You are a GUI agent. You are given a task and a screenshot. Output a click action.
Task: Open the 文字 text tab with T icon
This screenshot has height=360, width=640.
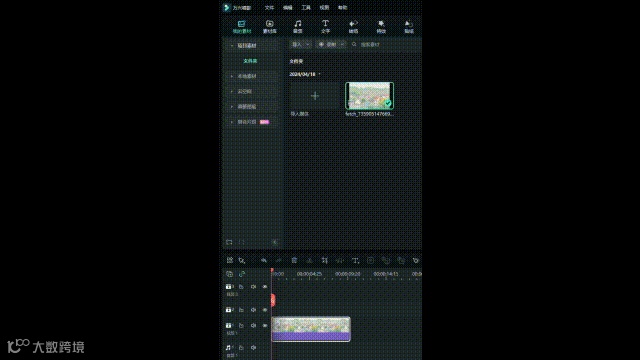click(325, 27)
